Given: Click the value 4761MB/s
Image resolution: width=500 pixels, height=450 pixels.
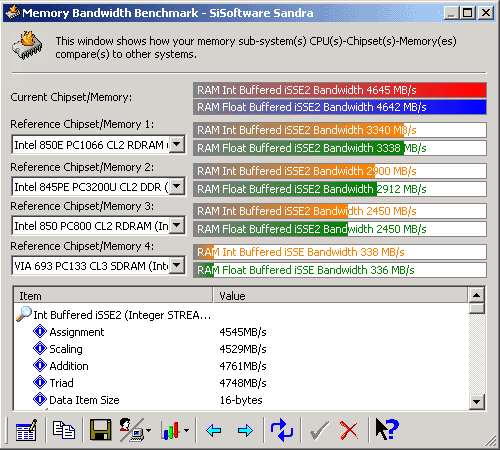Looking at the screenshot, I should click(x=243, y=366).
